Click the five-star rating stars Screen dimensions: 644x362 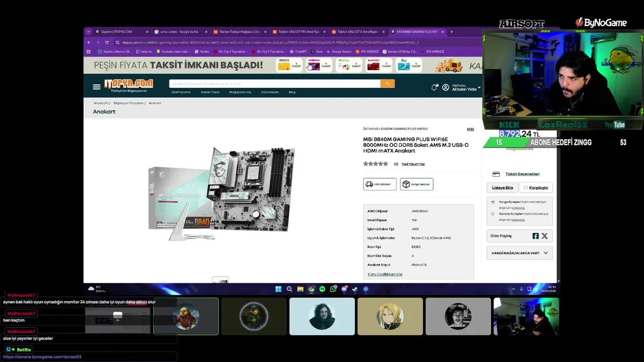coord(376,164)
